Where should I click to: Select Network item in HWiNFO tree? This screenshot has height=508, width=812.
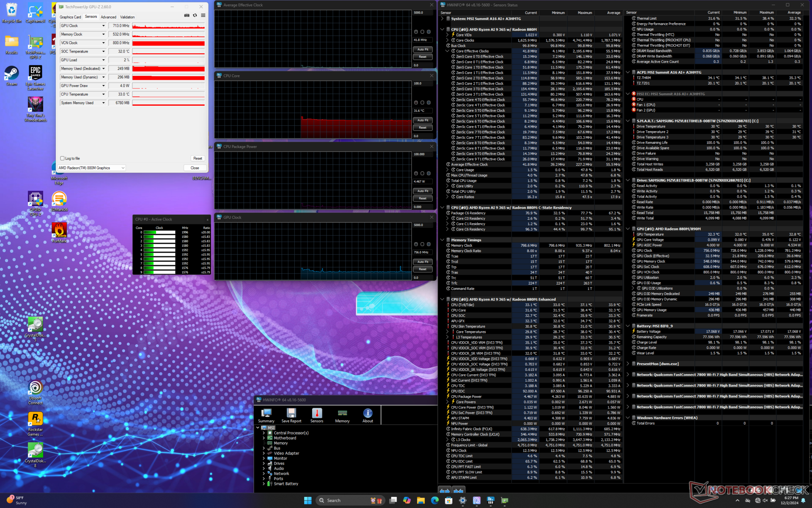click(281, 474)
